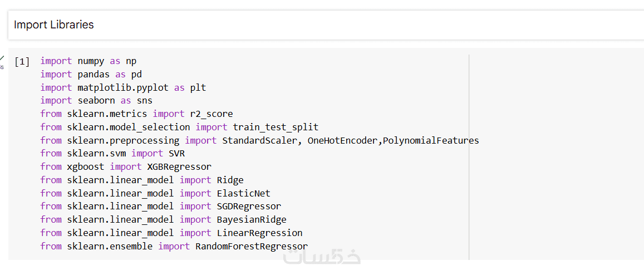
Task: Click the Import Libraries heading text
Action: coord(54,25)
